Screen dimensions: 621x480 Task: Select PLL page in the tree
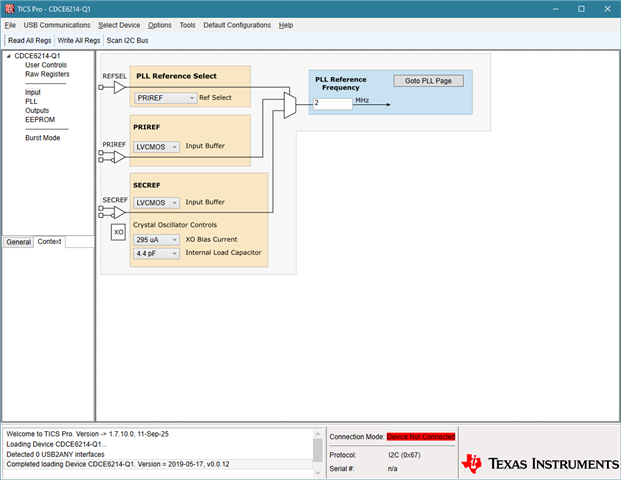point(31,101)
